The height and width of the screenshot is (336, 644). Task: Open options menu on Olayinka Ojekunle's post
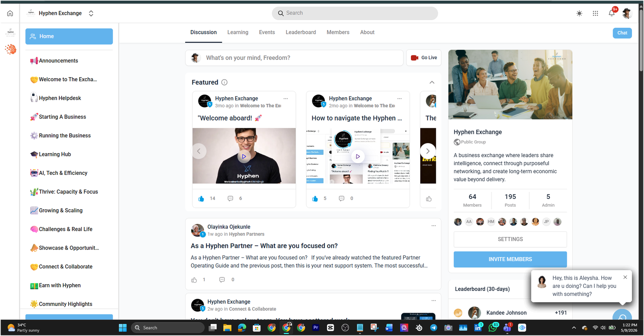click(x=433, y=226)
